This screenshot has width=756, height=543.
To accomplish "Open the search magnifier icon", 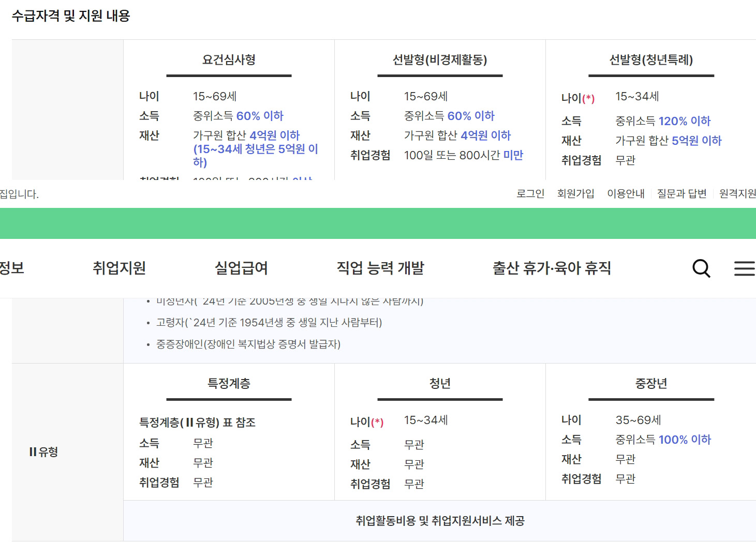I will coord(701,268).
